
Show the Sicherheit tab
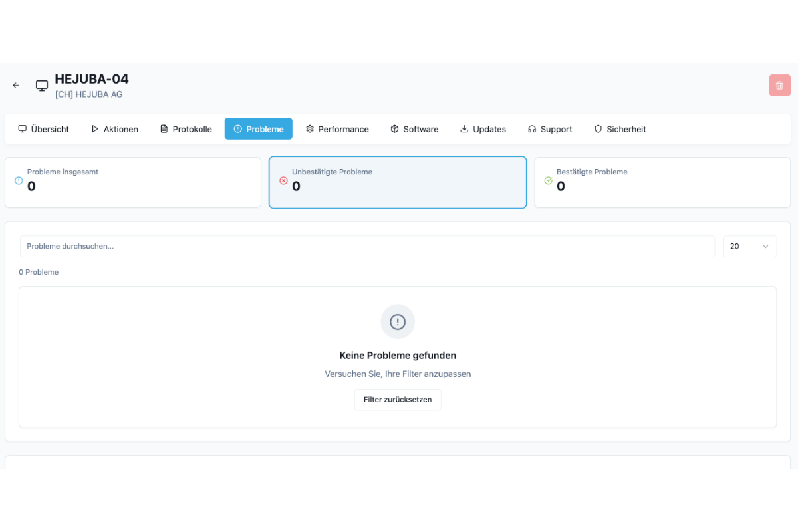tap(620, 129)
